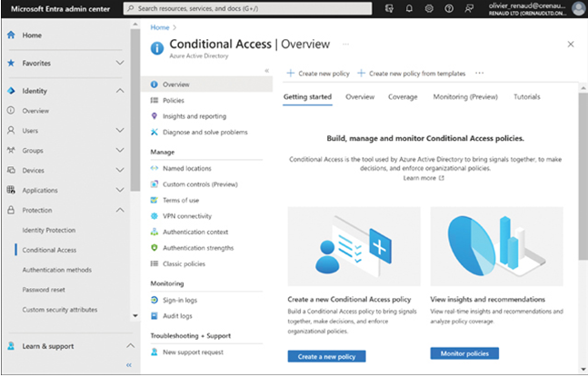Click Microsoft Entra admin center title
The height and width of the screenshot is (377, 588).
60,8
